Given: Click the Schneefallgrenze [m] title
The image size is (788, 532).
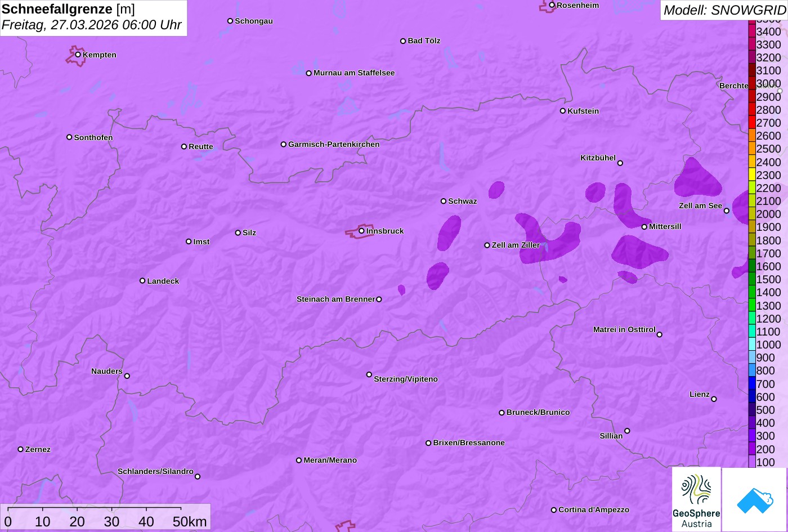Looking at the screenshot, I should click(x=68, y=9).
